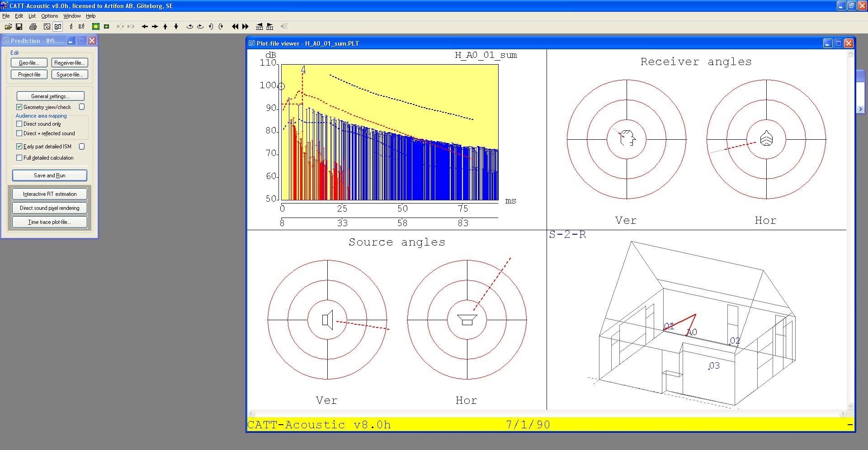The image size is (868, 450).
Task: Open the Window menu
Action: [x=72, y=16]
